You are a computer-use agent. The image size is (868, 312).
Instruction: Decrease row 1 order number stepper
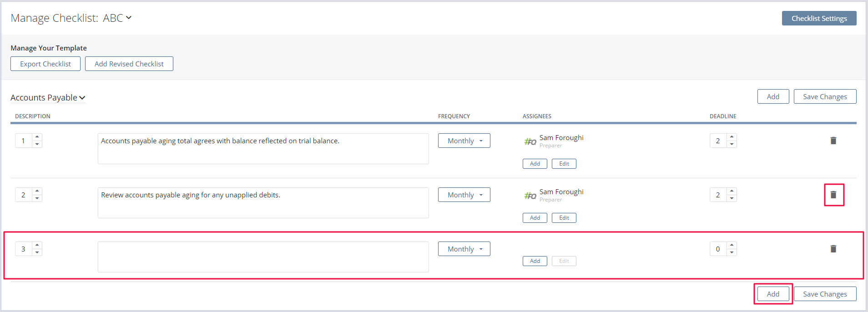tap(37, 144)
